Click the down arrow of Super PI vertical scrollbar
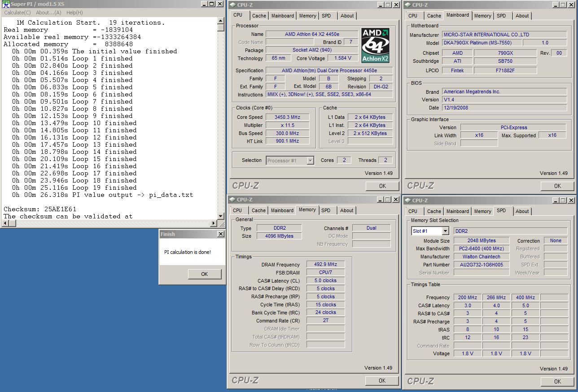 [221, 216]
